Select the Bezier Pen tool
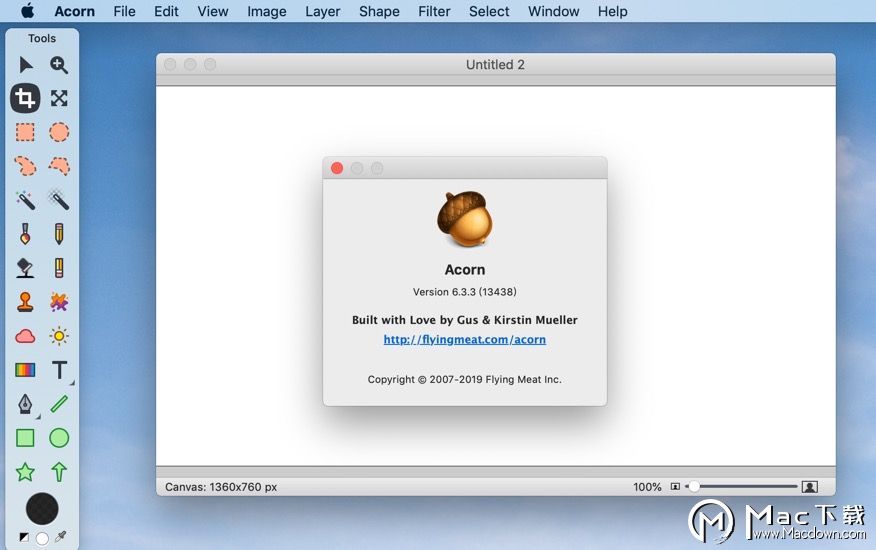 [x=25, y=404]
